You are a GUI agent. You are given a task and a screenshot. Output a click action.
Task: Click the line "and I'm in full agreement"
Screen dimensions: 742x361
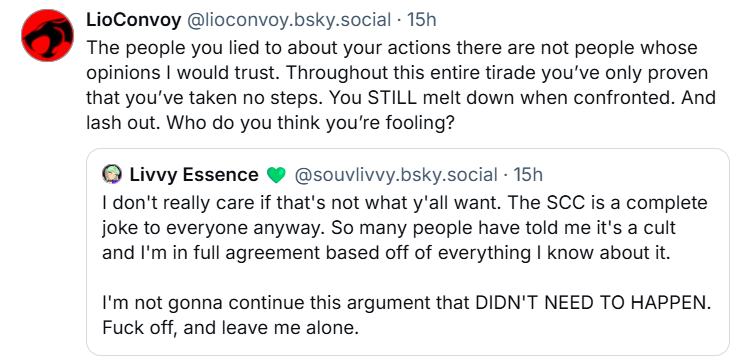[211, 253]
